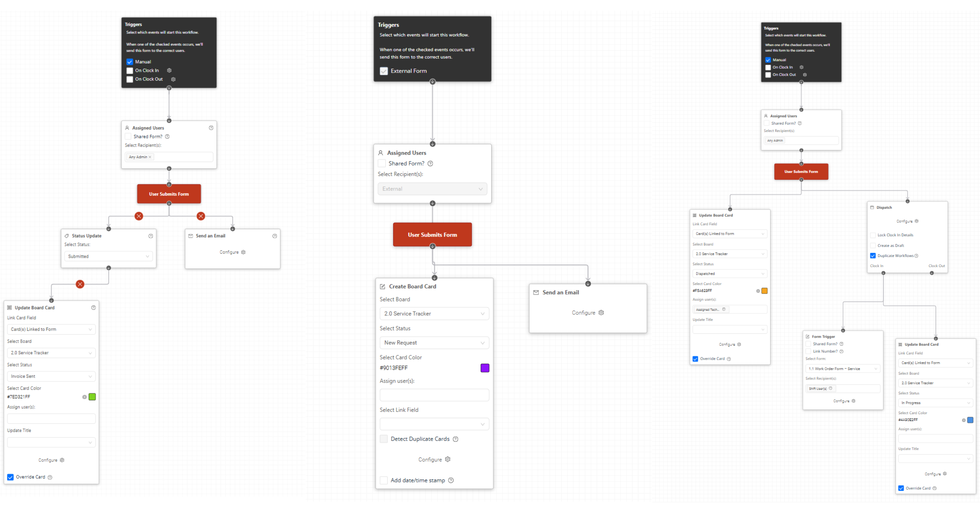980x513 pixels.
Task: Click Configure gear in middle Send an Email card
Action: pyautogui.click(x=601, y=312)
